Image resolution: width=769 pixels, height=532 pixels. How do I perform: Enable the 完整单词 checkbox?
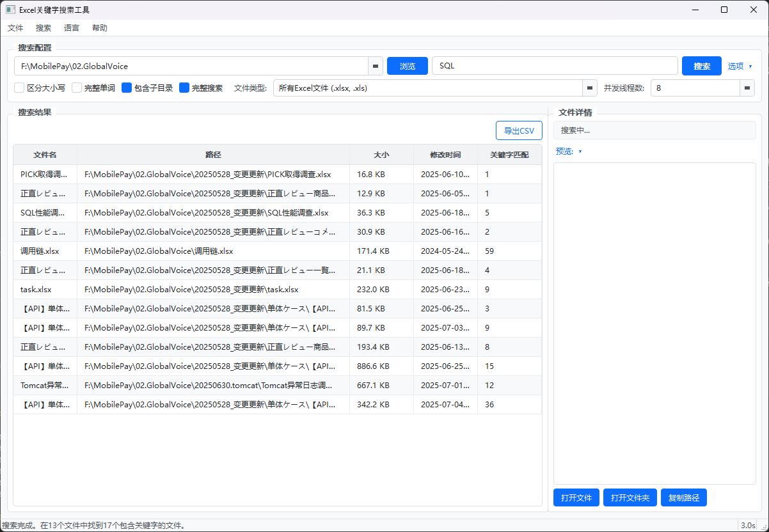pos(77,88)
